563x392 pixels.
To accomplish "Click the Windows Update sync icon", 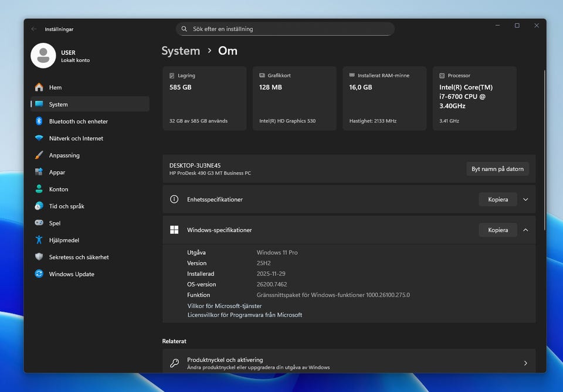I will tap(39, 274).
